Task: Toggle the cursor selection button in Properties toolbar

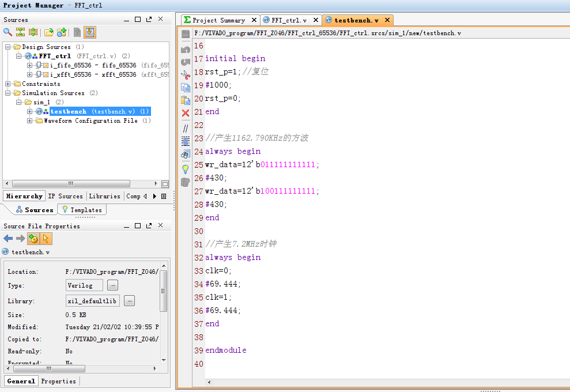Action: [x=46, y=239]
